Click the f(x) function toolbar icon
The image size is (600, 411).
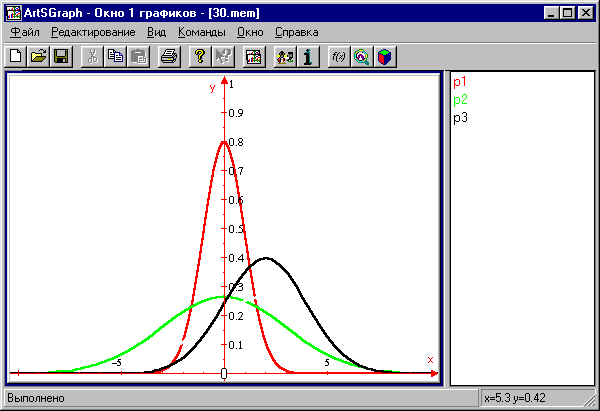(338, 57)
